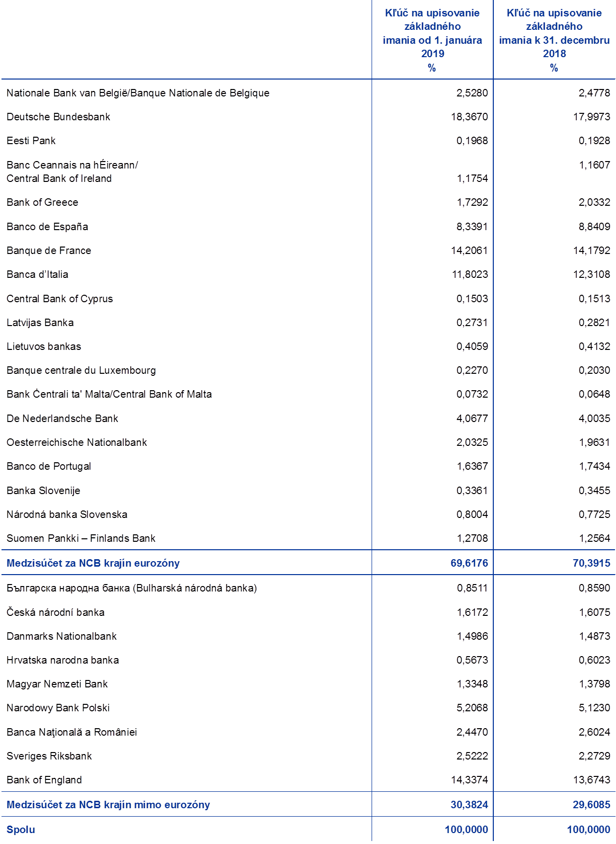This screenshot has width=616, height=844.
Task: Click the eurozone subtotal value 69,6176
Action: tap(469, 563)
